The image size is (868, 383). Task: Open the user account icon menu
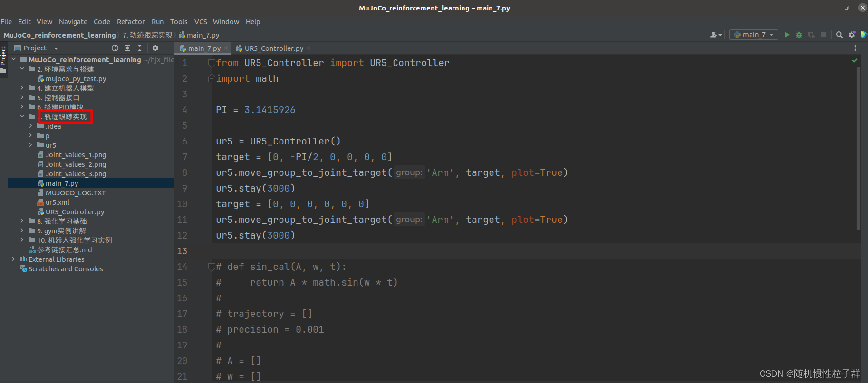[x=716, y=35]
